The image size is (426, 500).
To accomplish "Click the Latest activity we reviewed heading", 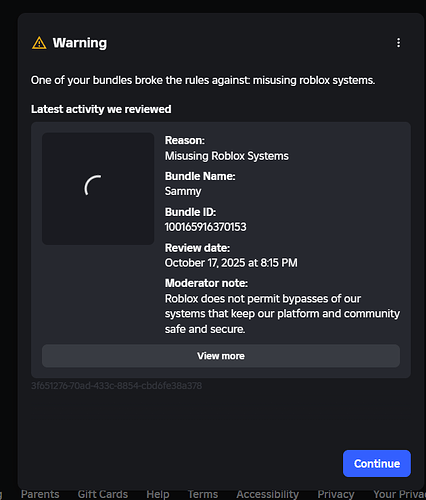I will click(x=101, y=109).
